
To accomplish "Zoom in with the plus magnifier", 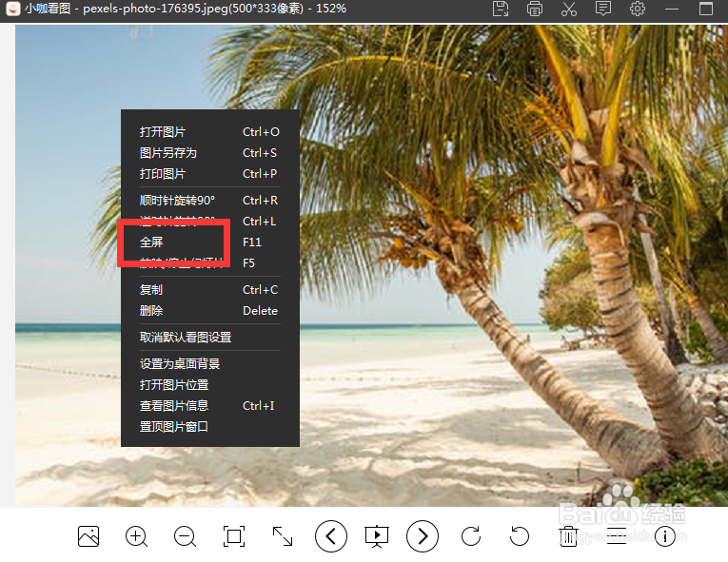I will pyautogui.click(x=136, y=536).
